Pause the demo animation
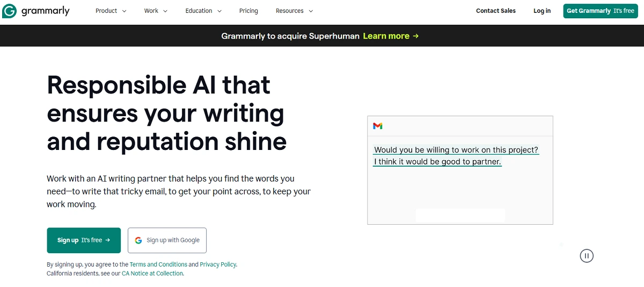This screenshot has width=644, height=287. click(x=587, y=256)
